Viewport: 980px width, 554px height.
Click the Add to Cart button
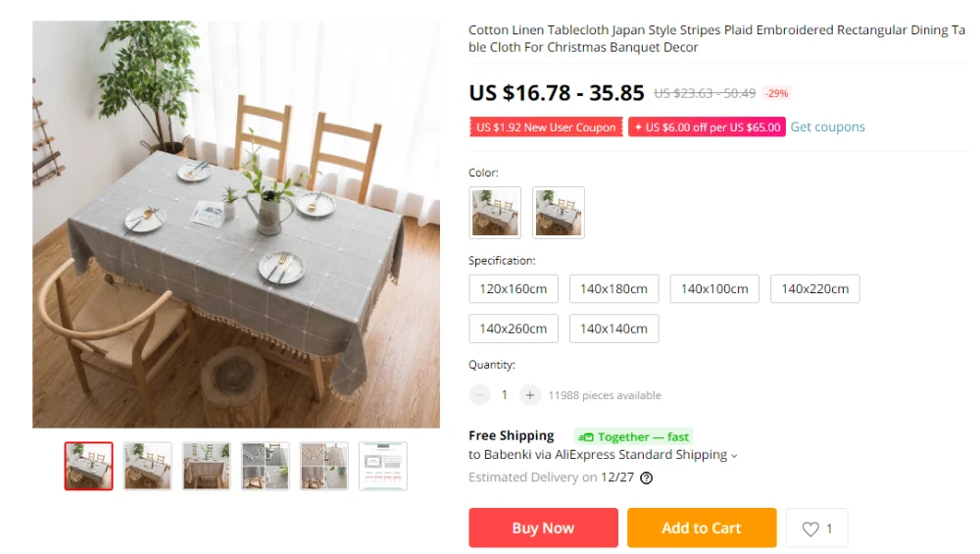[702, 528]
